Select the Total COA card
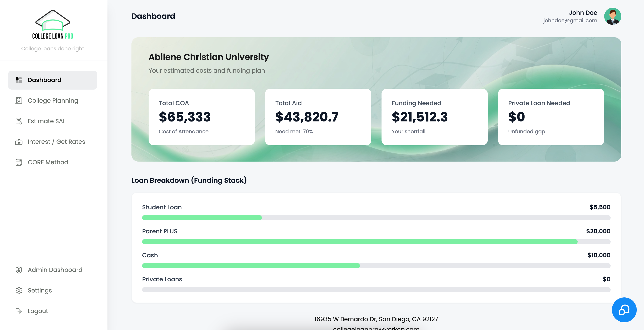The width and height of the screenshot is (644, 330). click(x=201, y=117)
